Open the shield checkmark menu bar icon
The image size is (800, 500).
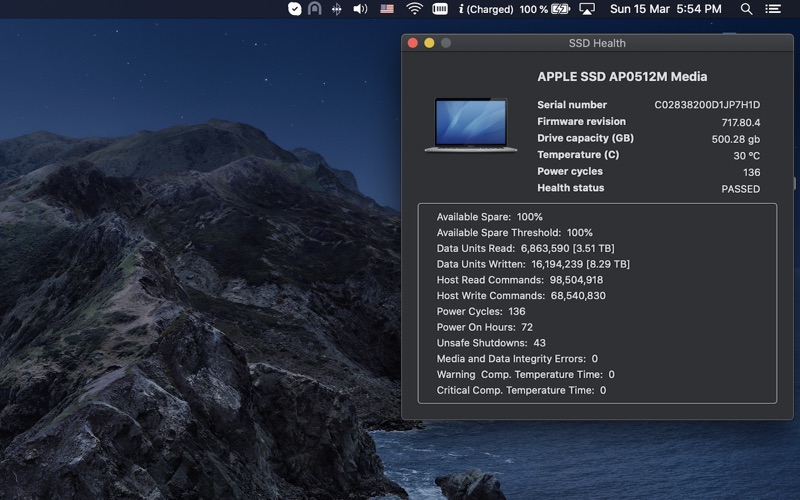[294, 9]
